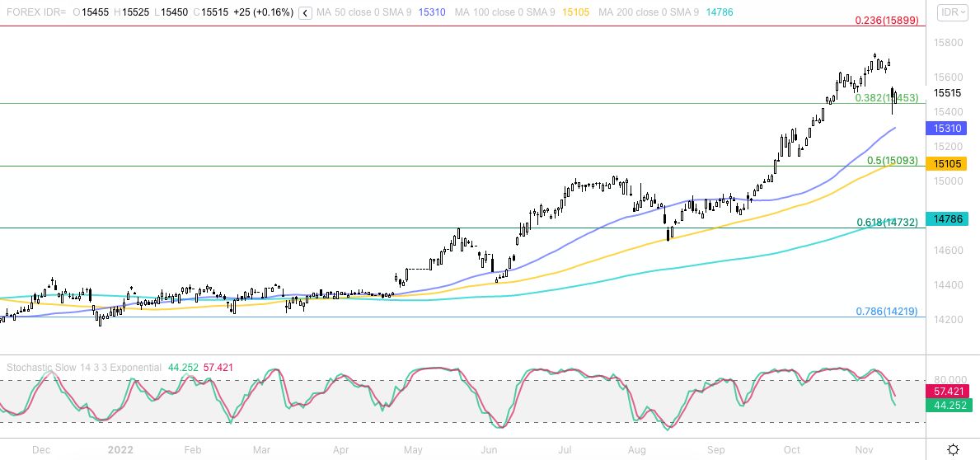Click the 15310 MA 50 price tag
This screenshot has width=980, height=460.
[x=945, y=128]
